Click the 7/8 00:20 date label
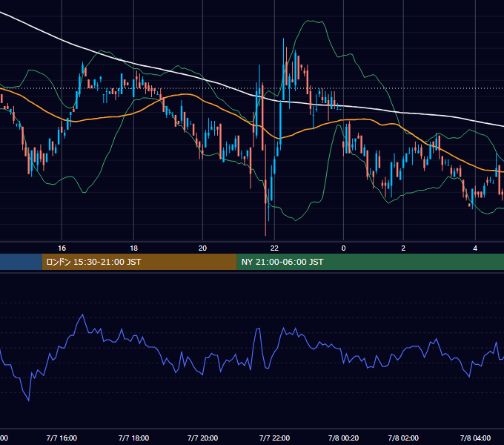This screenshot has width=504, height=445. click(343, 438)
